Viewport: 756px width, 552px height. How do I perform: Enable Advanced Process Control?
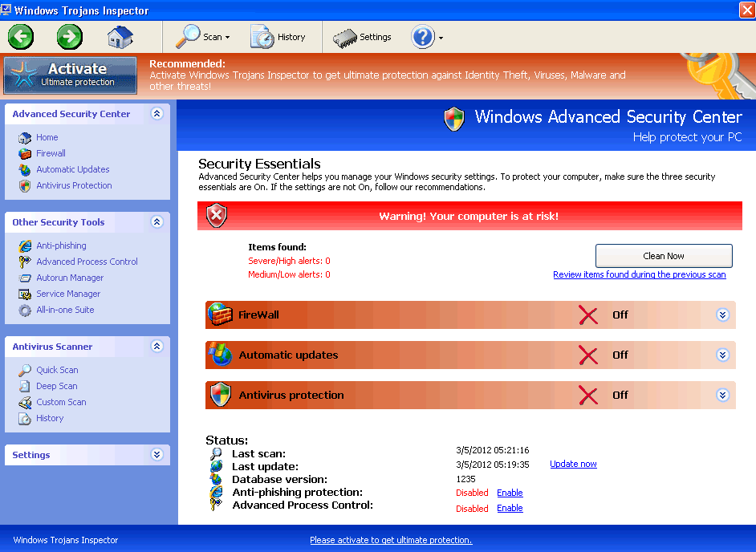(x=510, y=508)
